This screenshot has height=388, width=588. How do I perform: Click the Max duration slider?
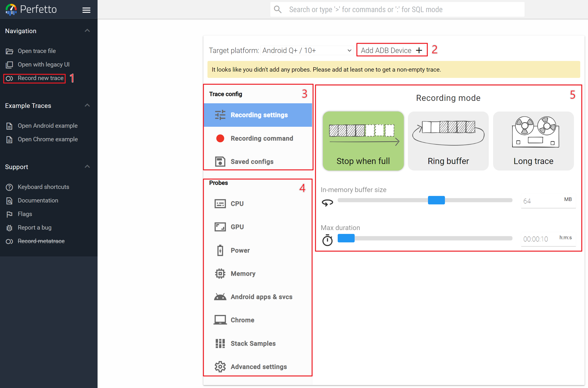click(425, 238)
